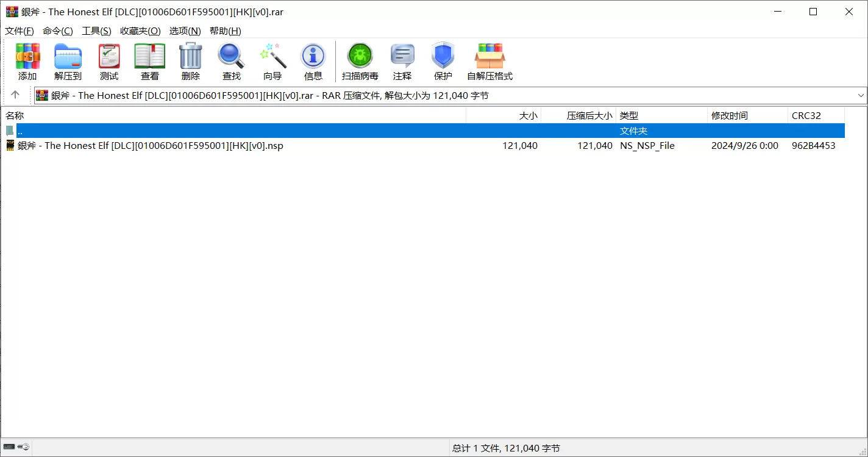Open the 查看 (View) tool
This screenshot has width=868, height=457.
[149, 60]
